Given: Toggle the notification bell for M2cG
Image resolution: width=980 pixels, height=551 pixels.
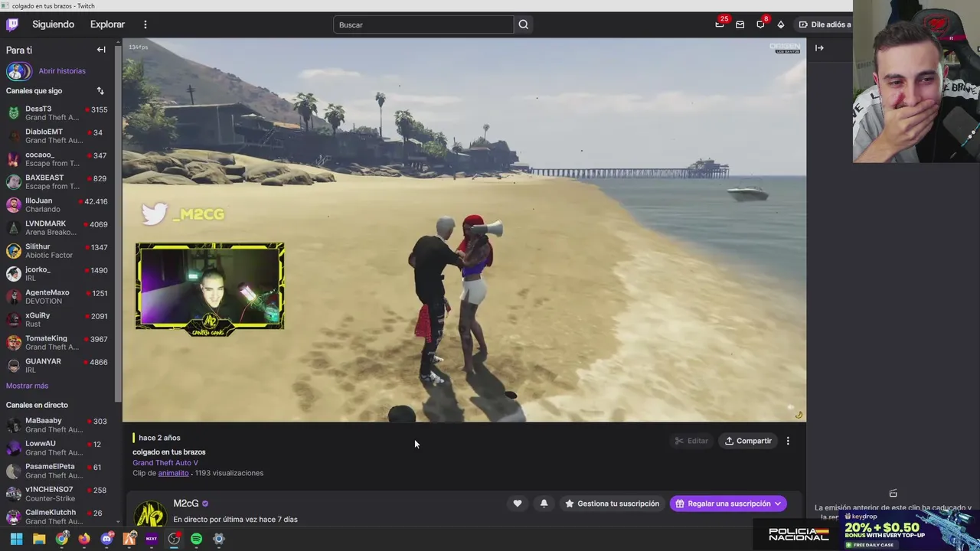Looking at the screenshot, I should coord(544,504).
